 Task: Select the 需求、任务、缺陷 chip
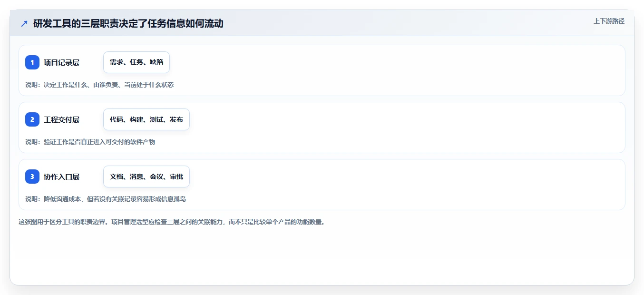click(x=137, y=62)
